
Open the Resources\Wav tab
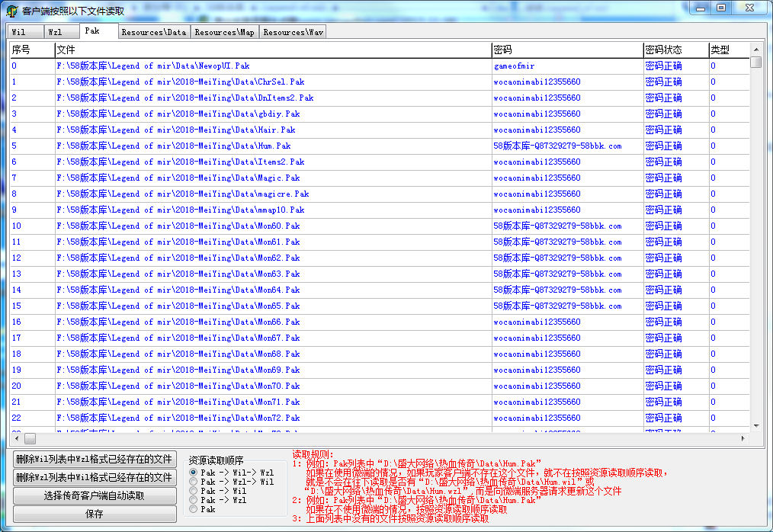[x=293, y=32]
